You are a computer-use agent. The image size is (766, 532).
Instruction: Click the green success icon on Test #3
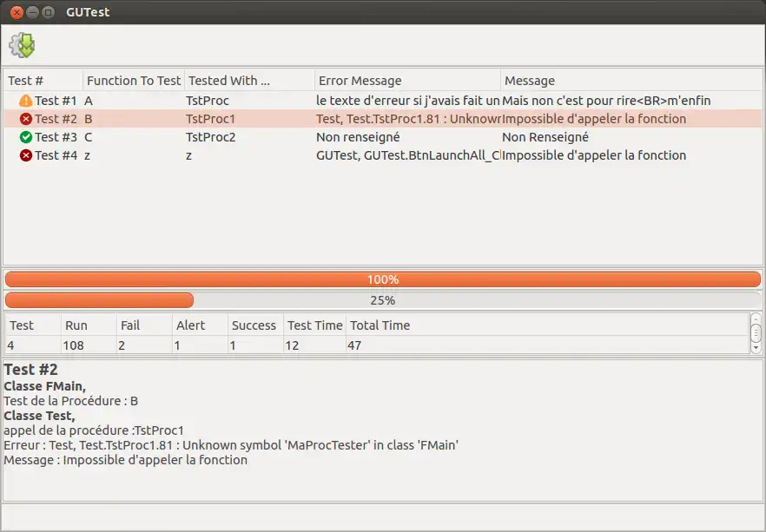click(26, 137)
